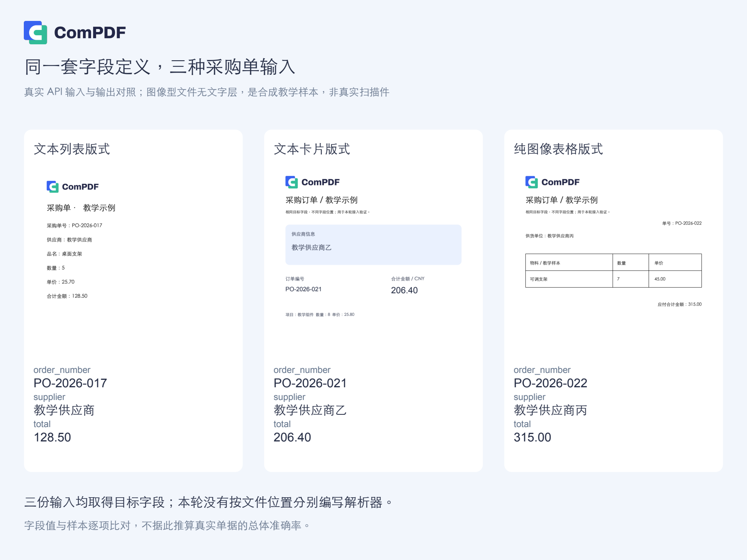Click the extracted value PO-2026-022
The image size is (747, 560).
click(x=550, y=383)
